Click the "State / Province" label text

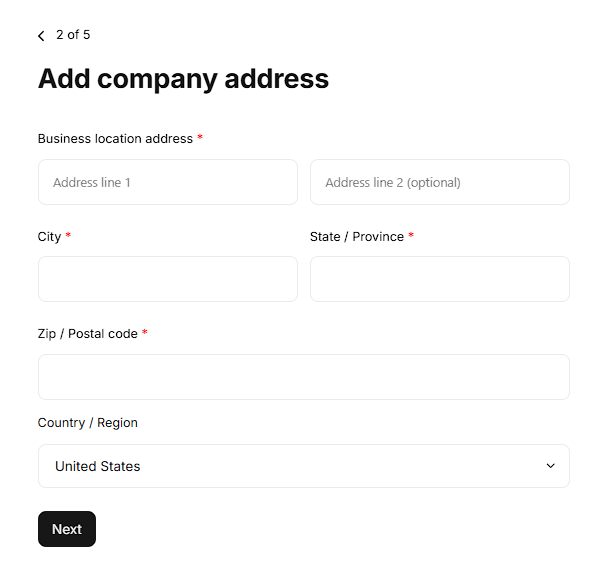coord(357,237)
